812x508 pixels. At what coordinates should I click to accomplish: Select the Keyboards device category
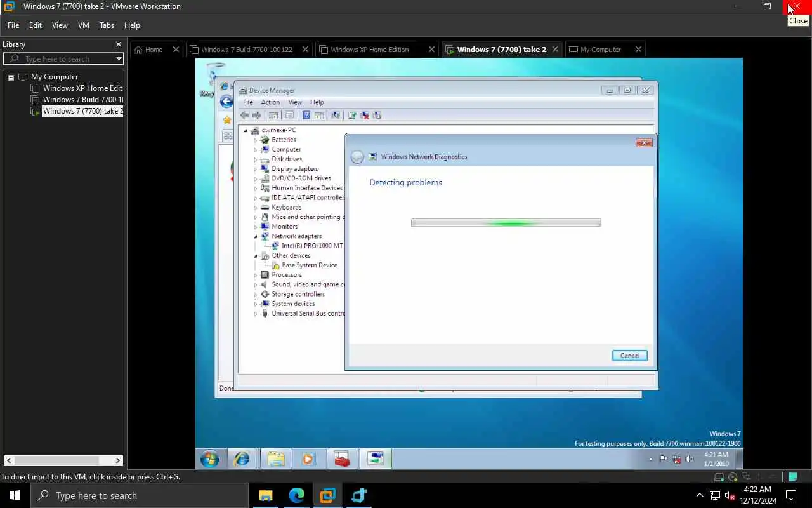(286, 208)
